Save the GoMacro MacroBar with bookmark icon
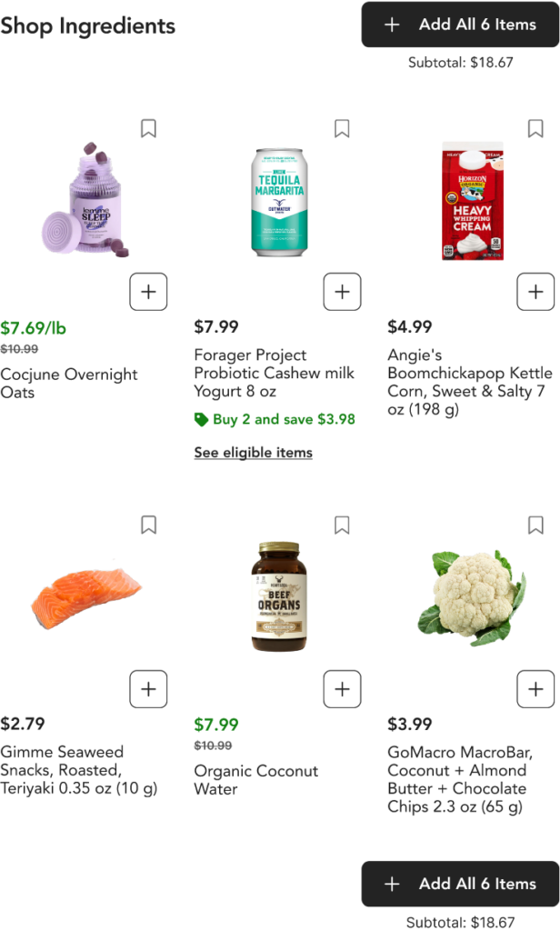The width and height of the screenshot is (560, 931). 535,525
